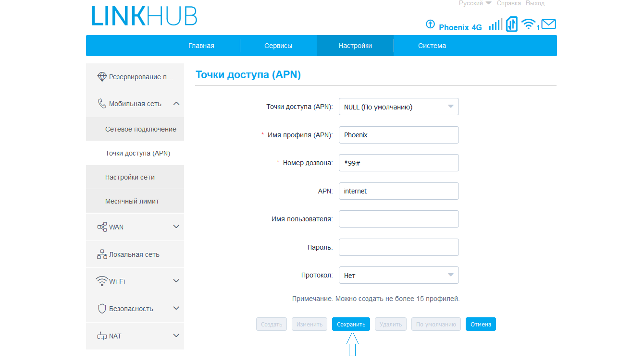Go to the Главная tab

201,46
